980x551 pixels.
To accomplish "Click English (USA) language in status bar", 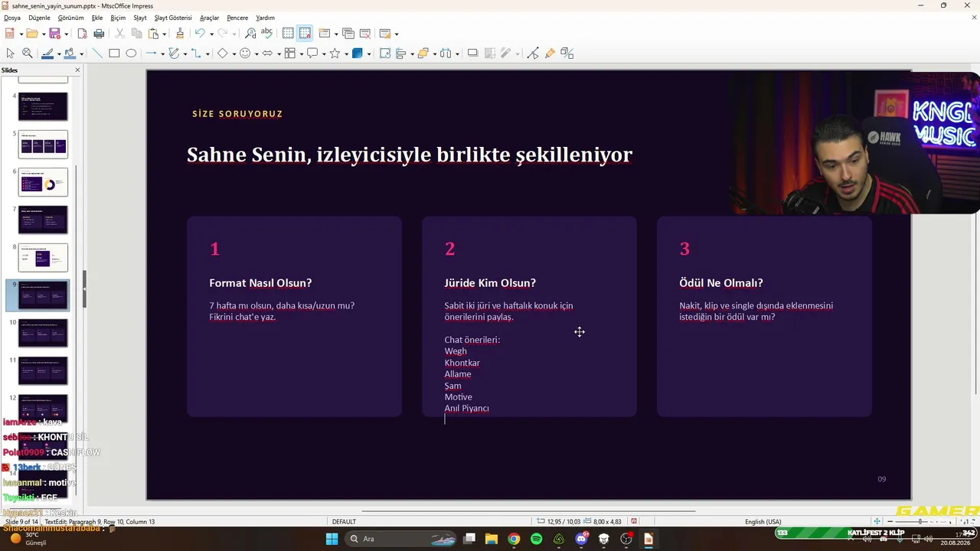I will click(763, 522).
